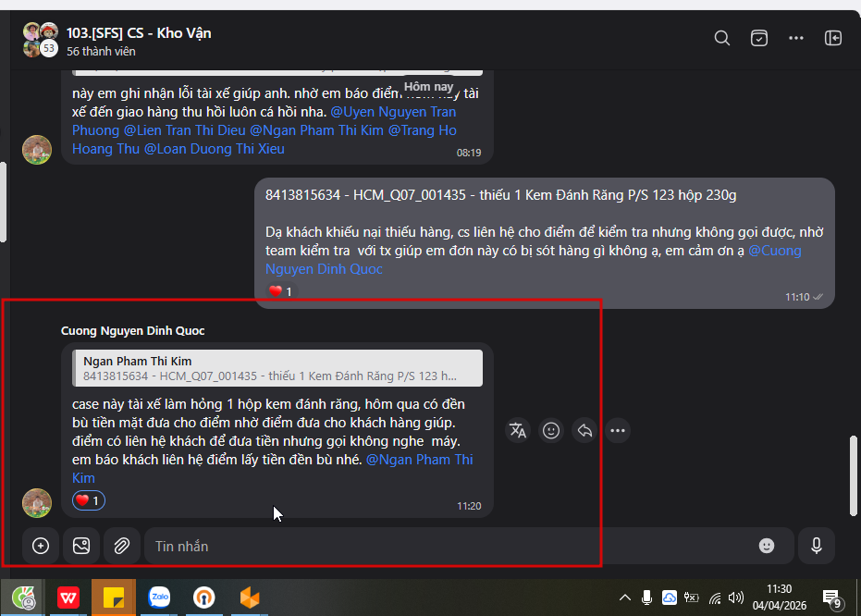
Task: Open mention @Ngan Pham Thi Kim in 11:20 message
Action: click(x=419, y=460)
